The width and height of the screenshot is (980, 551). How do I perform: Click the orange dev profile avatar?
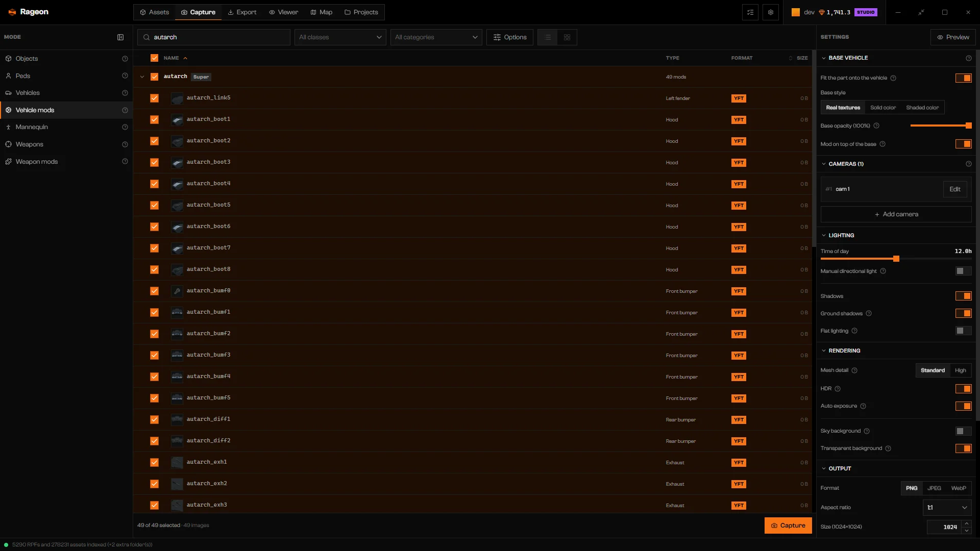796,12
